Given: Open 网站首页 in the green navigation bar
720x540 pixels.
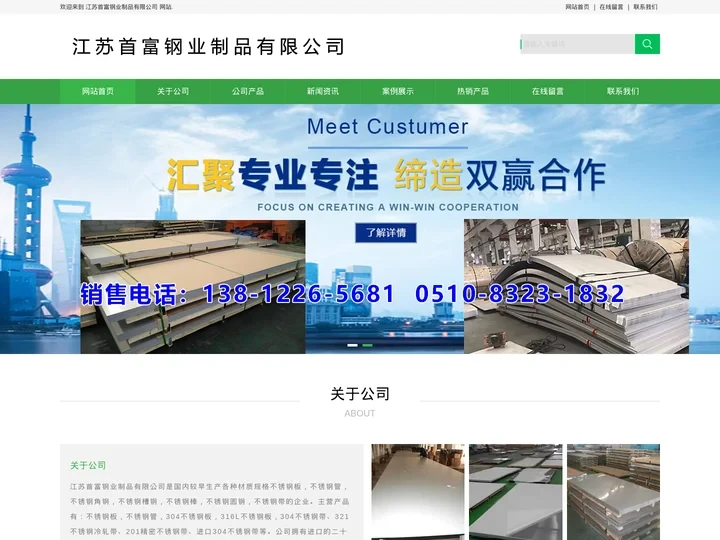Looking at the screenshot, I should pyautogui.click(x=98, y=91).
